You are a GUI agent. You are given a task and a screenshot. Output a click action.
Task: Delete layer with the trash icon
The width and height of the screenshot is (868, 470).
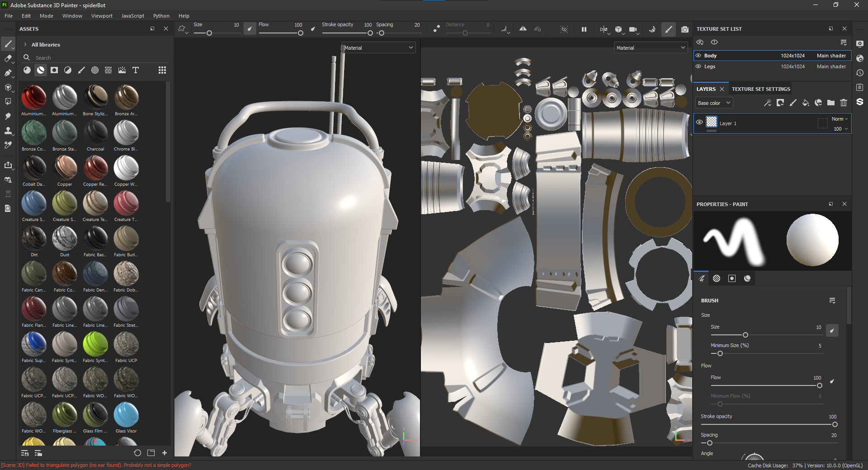click(844, 103)
